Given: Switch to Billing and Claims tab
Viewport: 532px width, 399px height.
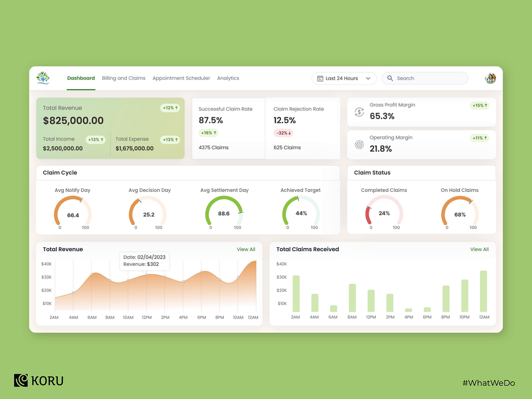Looking at the screenshot, I should pyautogui.click(x=123, y=78).
